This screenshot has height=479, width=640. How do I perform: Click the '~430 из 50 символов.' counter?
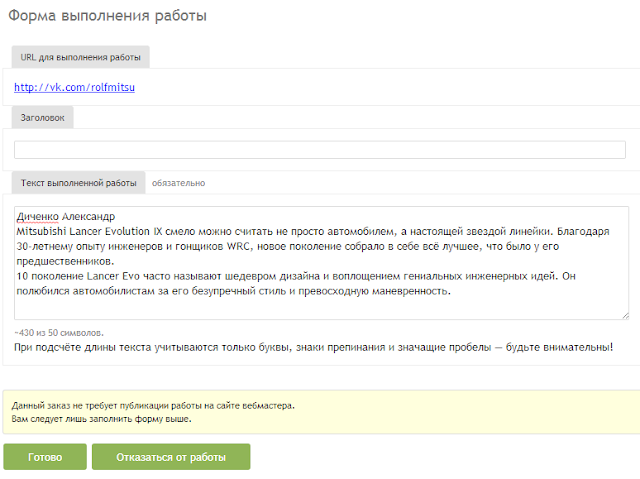point(59,333)
